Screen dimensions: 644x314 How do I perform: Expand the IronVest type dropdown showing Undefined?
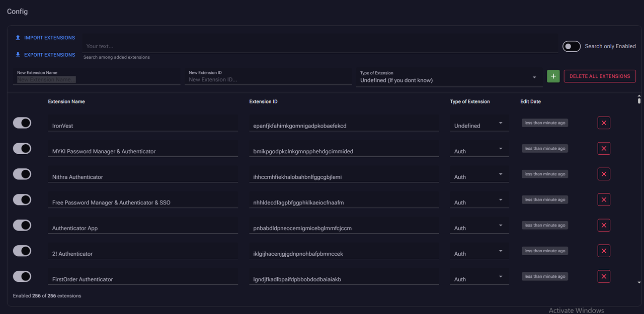(479, 125)
